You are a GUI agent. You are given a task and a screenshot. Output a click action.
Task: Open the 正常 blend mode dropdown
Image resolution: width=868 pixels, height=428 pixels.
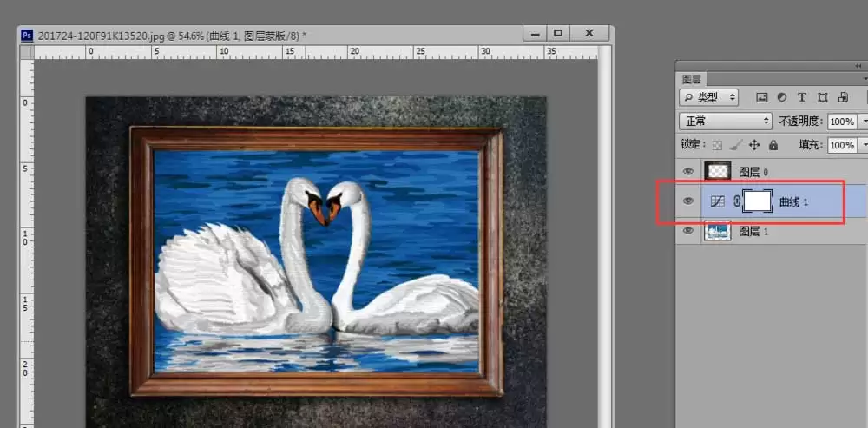[x=725, y=121]
